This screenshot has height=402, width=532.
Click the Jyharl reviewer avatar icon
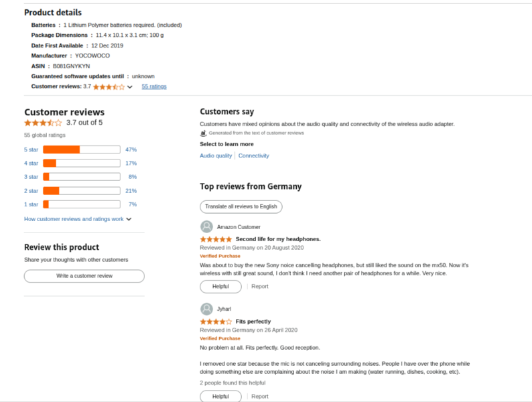(x=207, y=309)
